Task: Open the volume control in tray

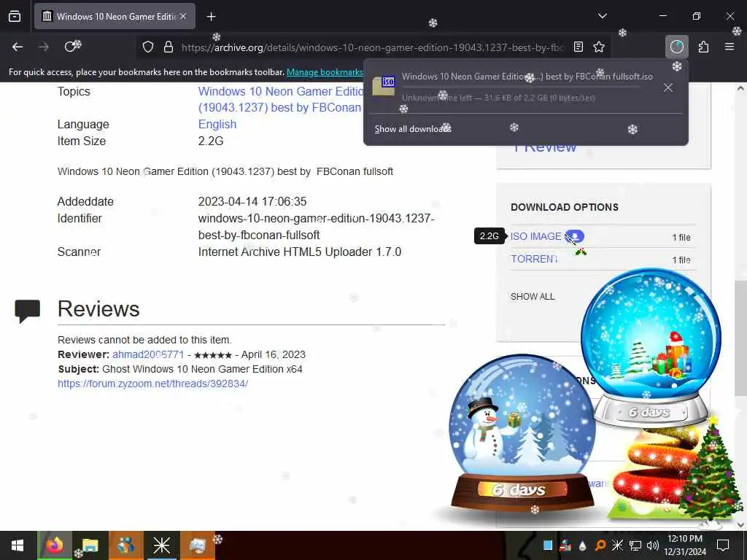Action: pos(653,545)
